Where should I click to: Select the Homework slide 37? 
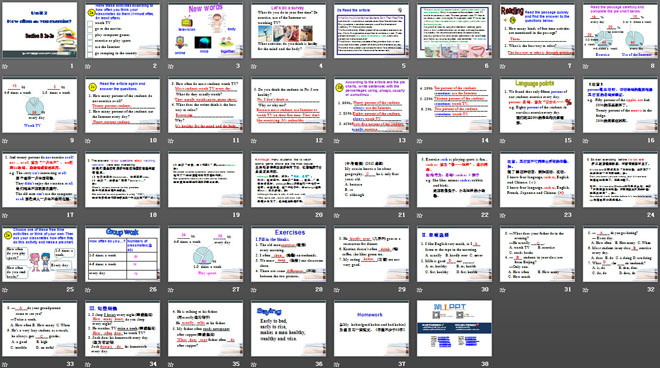coord(371,329)
